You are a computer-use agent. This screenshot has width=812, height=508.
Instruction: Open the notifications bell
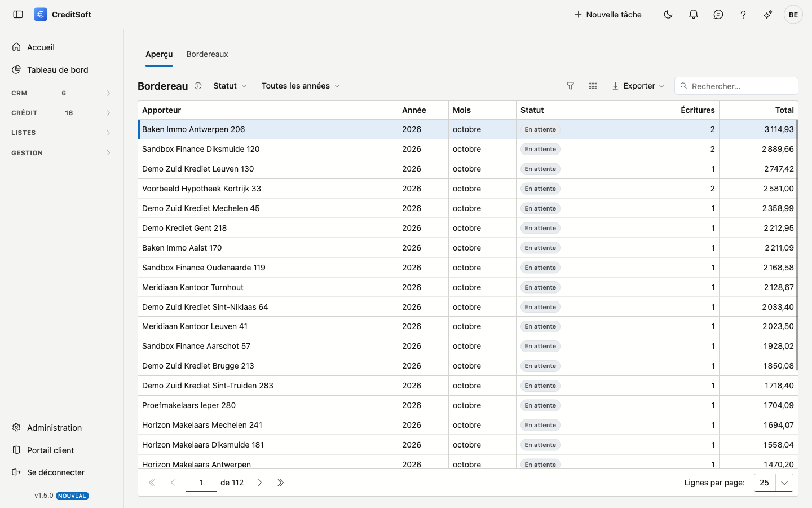tap(694, 15)
